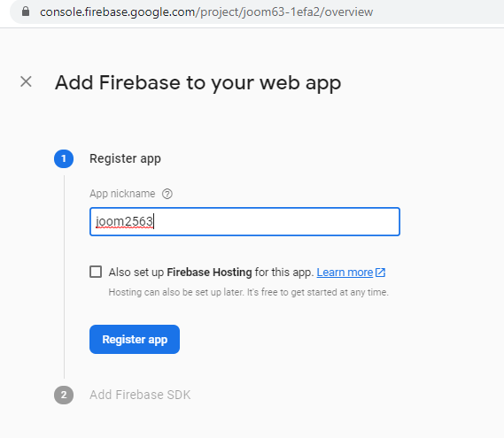The width and height of the screenshot is (504, 438).
Task: Expand the Add Firebase SDK step
Action: point(140,395)
